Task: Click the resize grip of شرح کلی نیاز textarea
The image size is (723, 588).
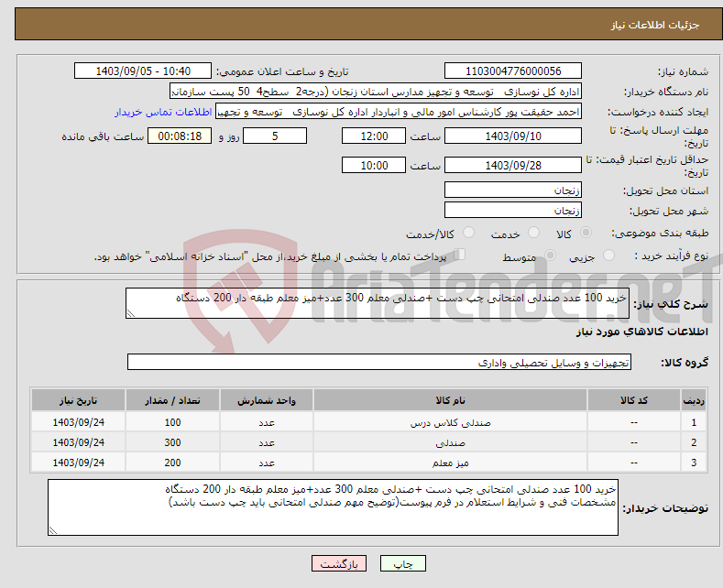Action: coord(131,313)
